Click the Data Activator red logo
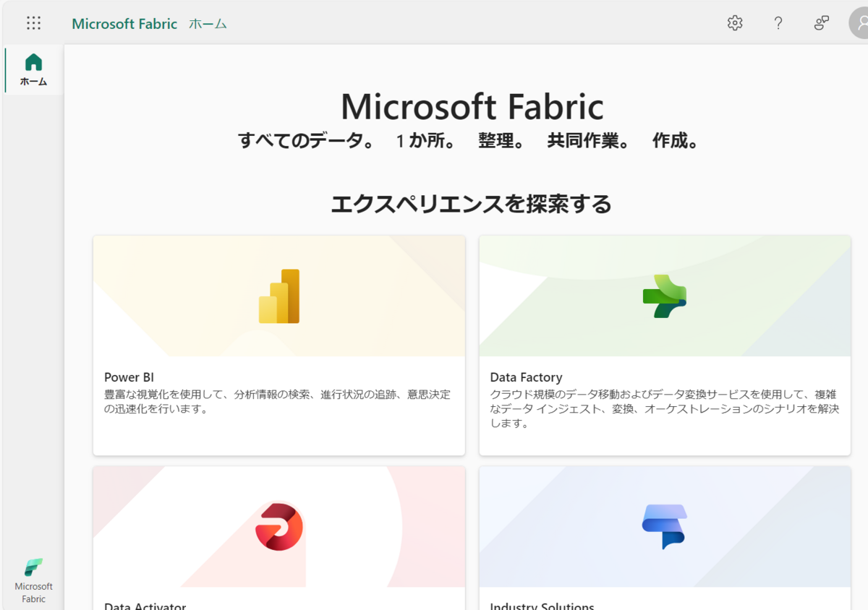This screenshot has width=868, height=610. [279, 527]
